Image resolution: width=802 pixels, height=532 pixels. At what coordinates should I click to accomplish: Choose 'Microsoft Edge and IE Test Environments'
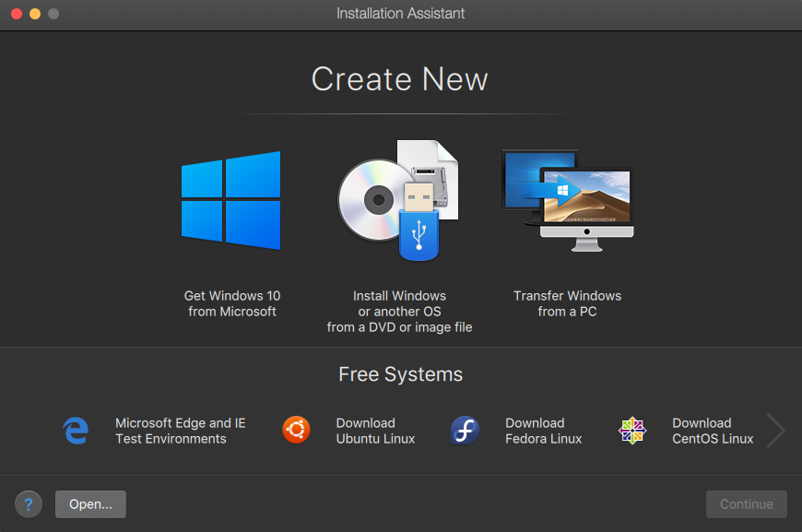pos(181,431)
